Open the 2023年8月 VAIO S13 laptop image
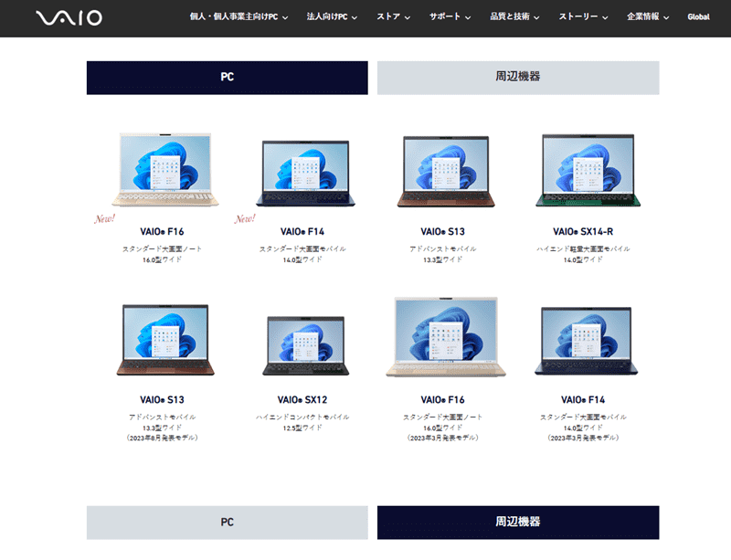 click(165, 340)
